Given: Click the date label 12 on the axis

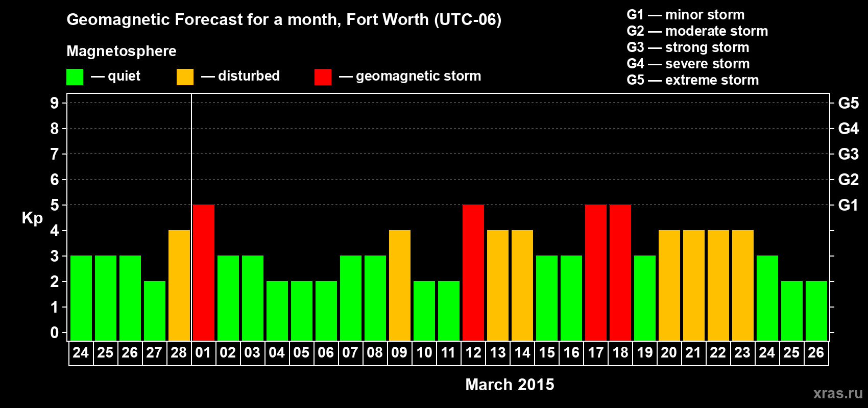Looking at the screenshot, I should [473, 353].
